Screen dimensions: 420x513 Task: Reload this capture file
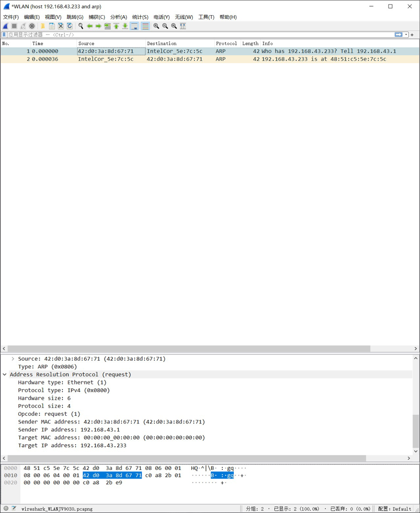click(x=69, y=26)
